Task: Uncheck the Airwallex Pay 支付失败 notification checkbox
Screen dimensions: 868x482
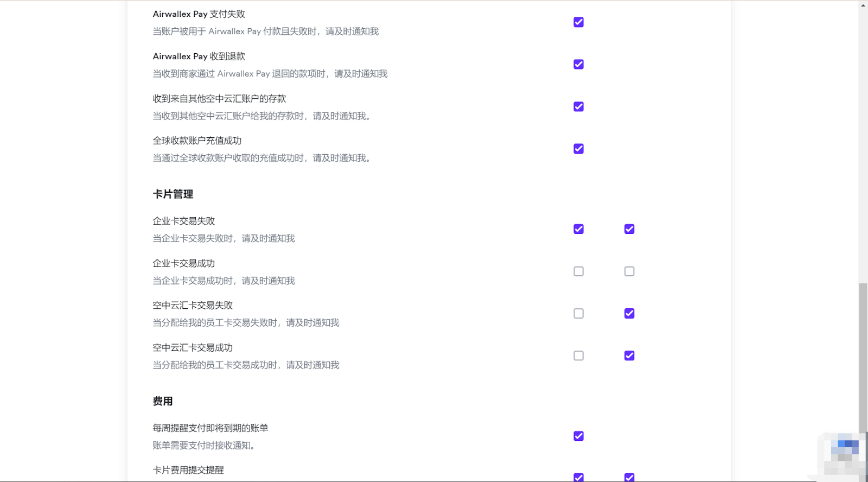Action: pyautogui.click(x=578, y=22)
